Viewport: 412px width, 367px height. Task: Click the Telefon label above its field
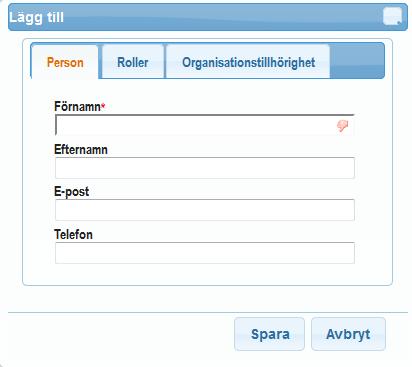pos(73,235)
